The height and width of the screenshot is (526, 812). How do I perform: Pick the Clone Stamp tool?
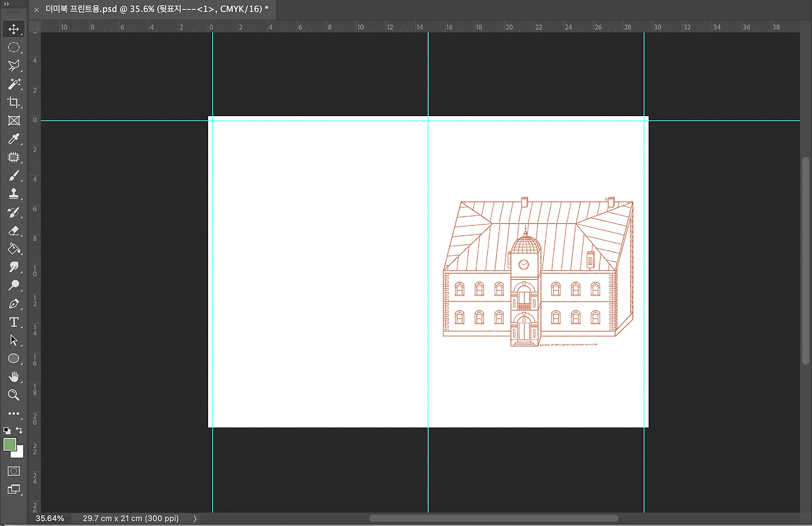tap(13, 194)
